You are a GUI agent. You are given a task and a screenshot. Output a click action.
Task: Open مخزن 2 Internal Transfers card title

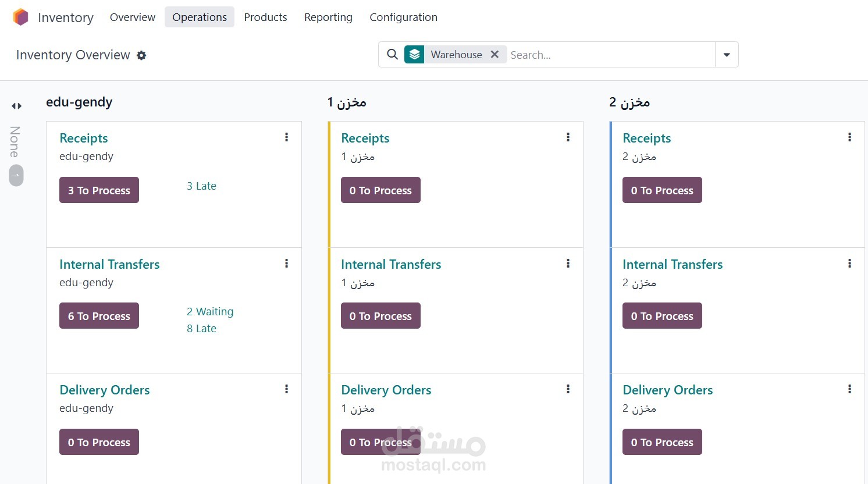(673, 264)
